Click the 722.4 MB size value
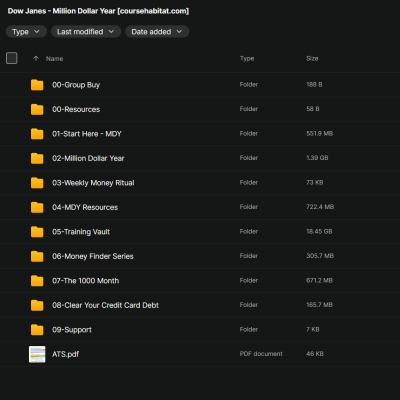 [x=320, y=207]
